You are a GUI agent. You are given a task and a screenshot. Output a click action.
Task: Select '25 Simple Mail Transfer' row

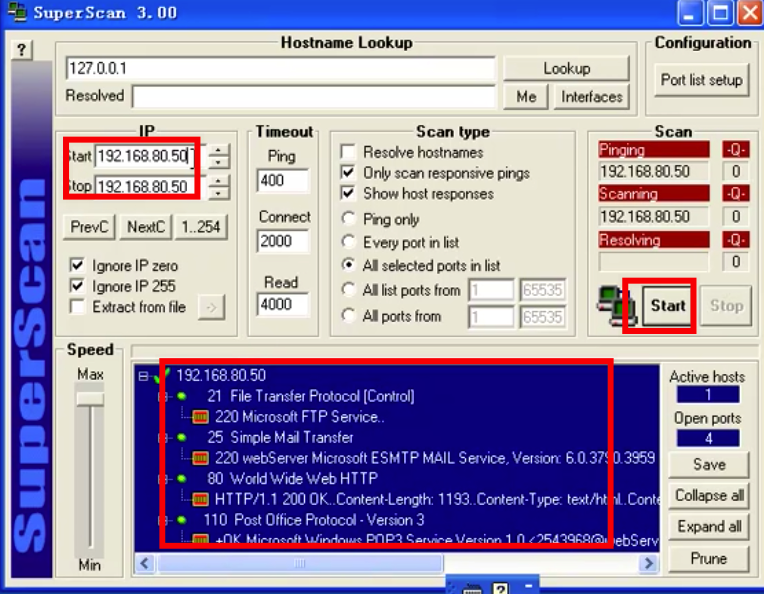pyautogui.click(x=280, y=438)
